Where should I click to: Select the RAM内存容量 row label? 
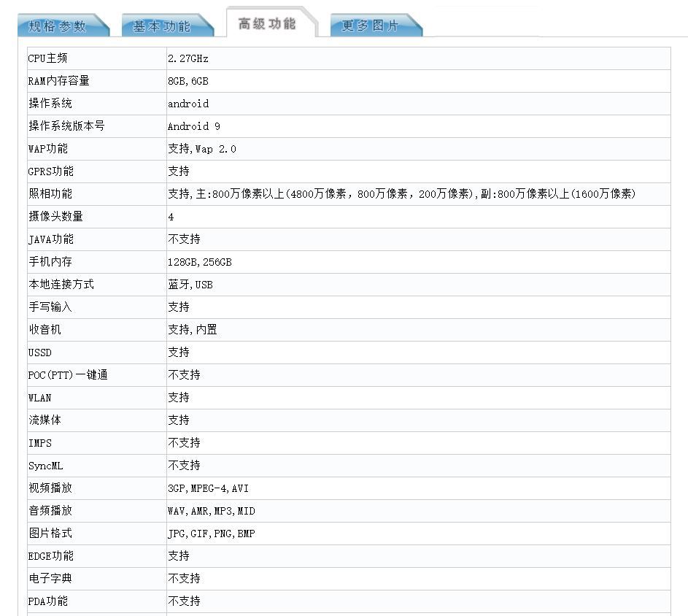click(x=59, y=81)
